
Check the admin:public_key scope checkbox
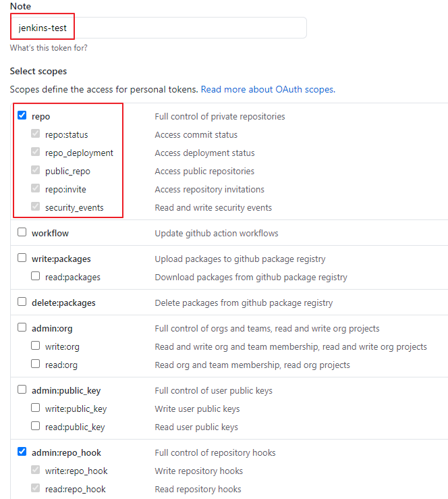tap(22, 389)
